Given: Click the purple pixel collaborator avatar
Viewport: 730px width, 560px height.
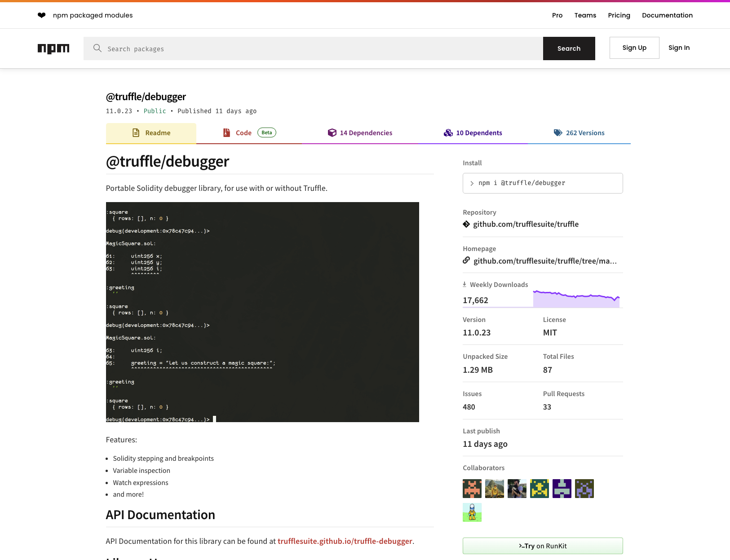Looking at the screenshot, I should click(584, 489).
